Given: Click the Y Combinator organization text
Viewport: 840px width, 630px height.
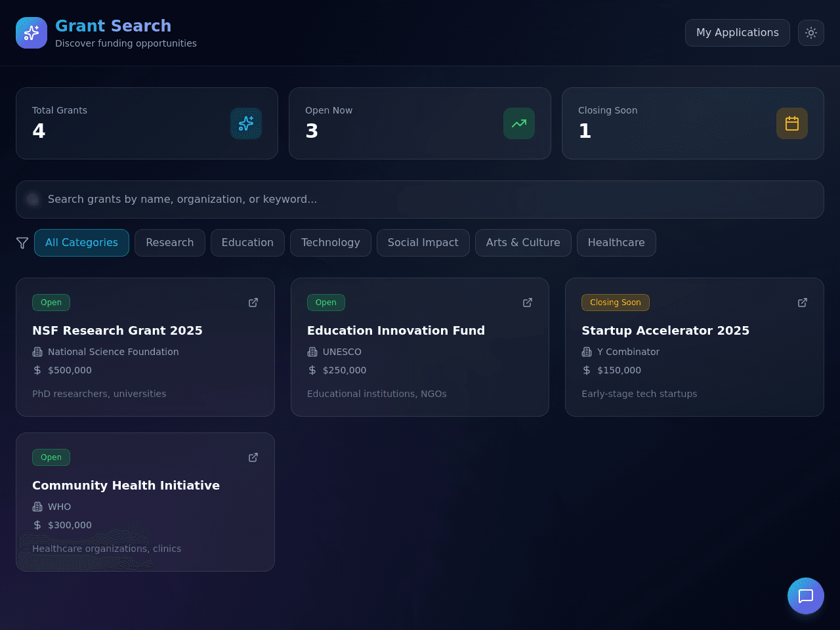Looking at the screenshot, I should [628, 352].
